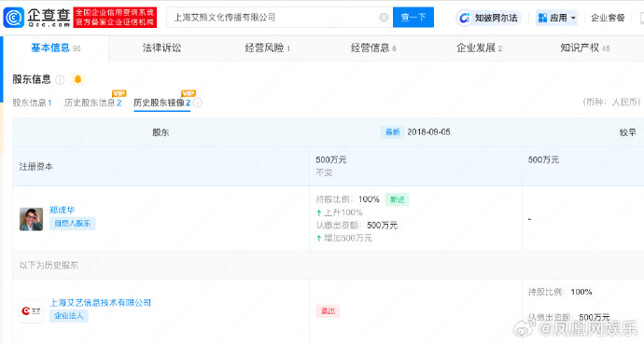Open the 企业套餐 link

click(x=608, y=18)
